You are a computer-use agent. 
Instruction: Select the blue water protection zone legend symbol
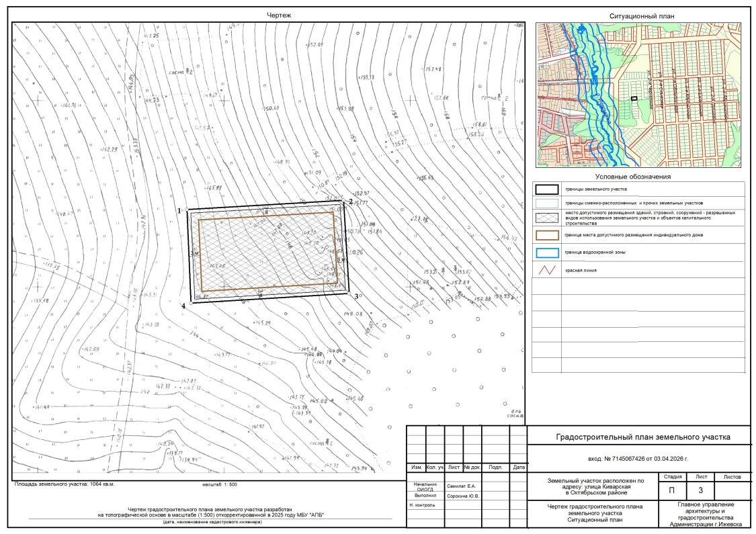pyautogui.click(x=547, y=253)
